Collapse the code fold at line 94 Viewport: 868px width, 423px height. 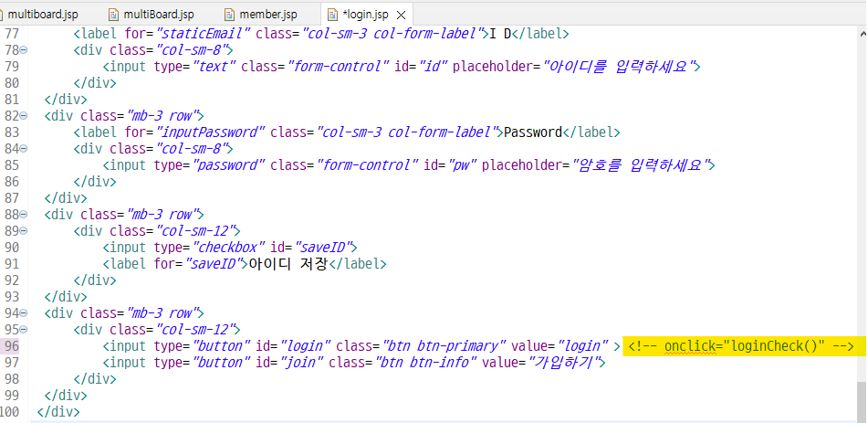click(x=24, y=313)
